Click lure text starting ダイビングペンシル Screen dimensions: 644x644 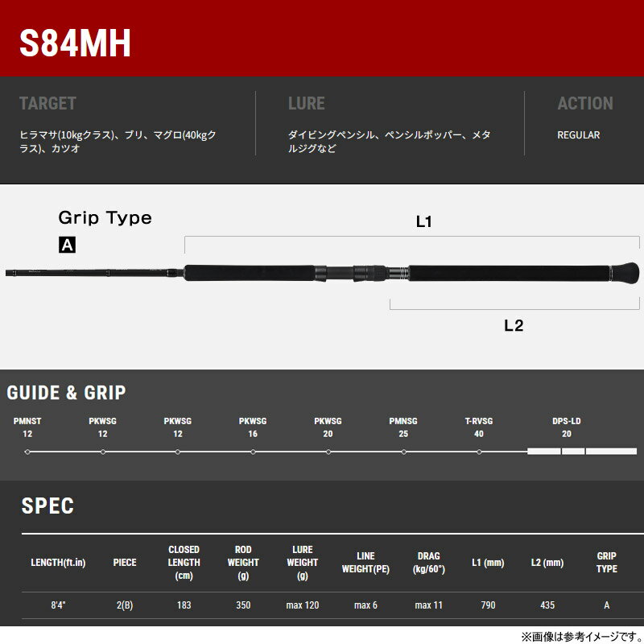pos(390,142)
